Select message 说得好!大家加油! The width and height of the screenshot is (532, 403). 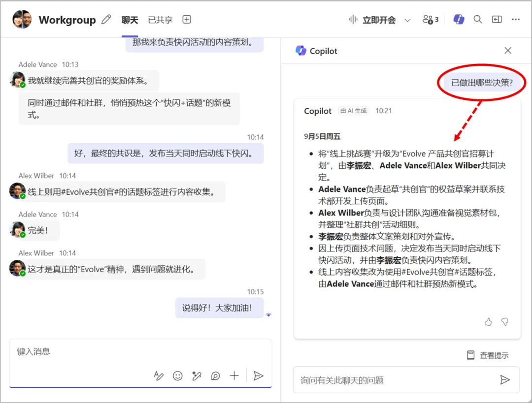coord(219,308)
